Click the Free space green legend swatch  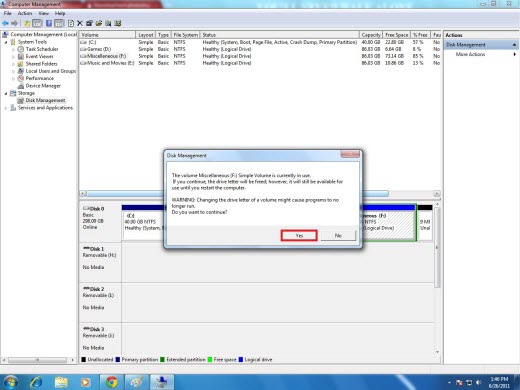point(210,360)
